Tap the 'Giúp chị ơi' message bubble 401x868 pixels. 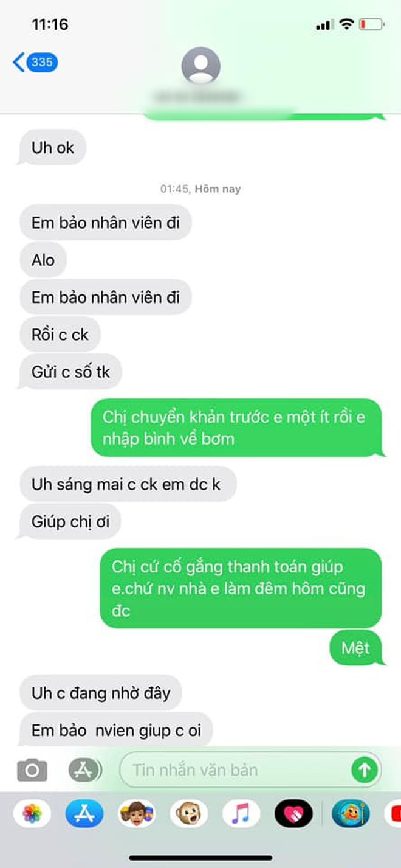(x=70, y=521)
